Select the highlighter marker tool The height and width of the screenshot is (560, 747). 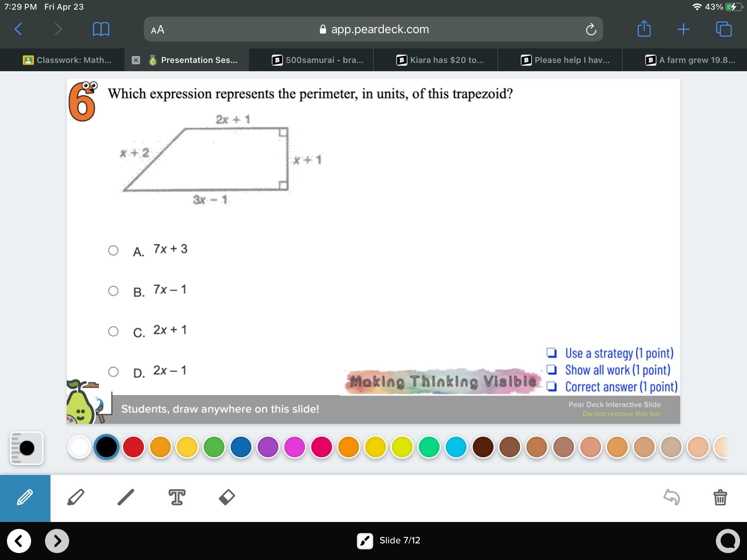coord(75,498)
